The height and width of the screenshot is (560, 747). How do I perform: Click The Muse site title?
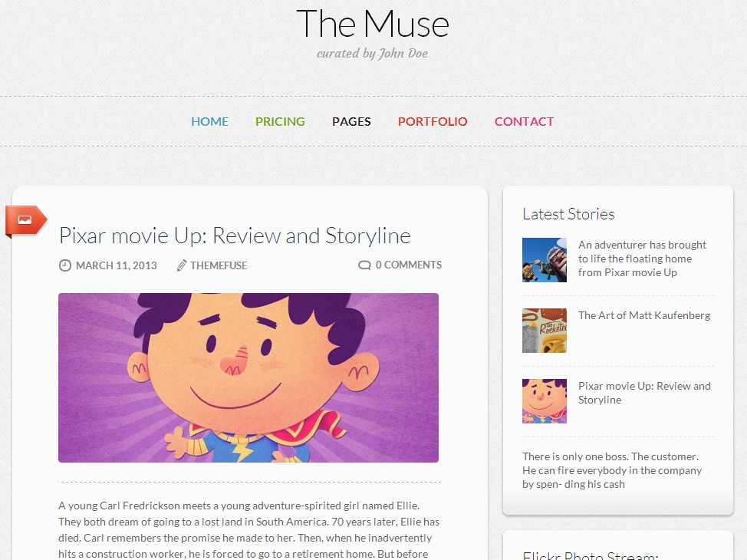coord(373,23)
